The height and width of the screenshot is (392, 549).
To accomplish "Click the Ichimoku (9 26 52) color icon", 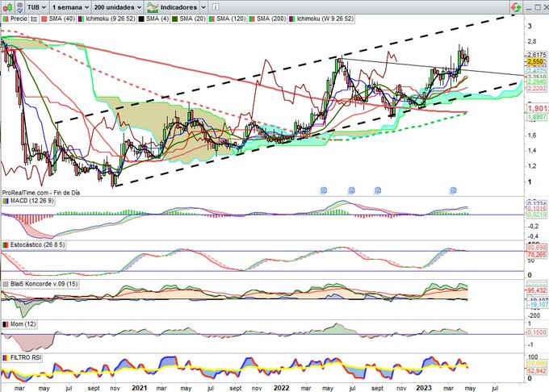I will (x=82, y=19).
